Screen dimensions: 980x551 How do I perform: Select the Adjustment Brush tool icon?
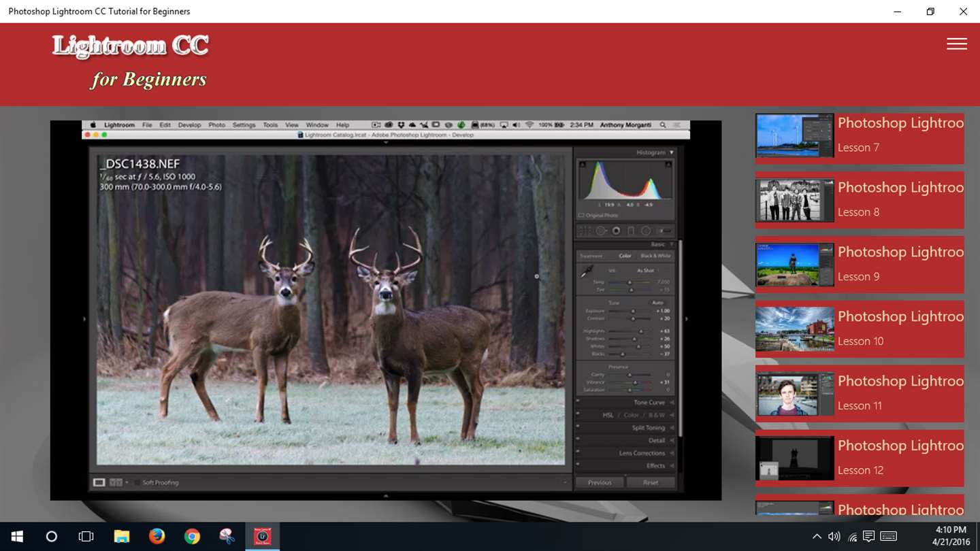[x=665, y=231]
